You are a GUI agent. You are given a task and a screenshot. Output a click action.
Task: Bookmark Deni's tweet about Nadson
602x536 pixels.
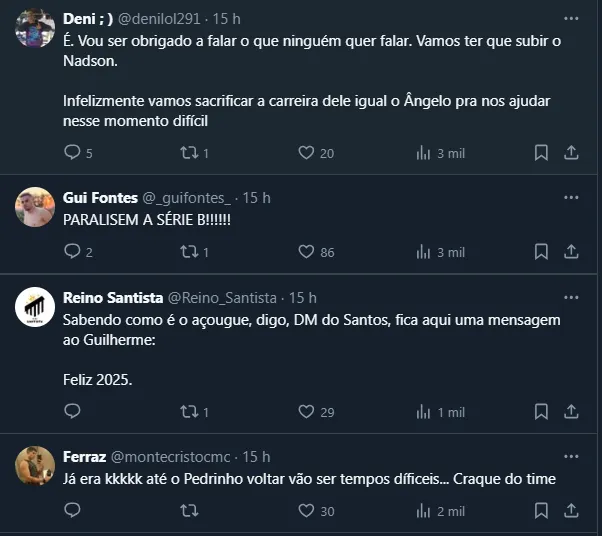(541, 153)
